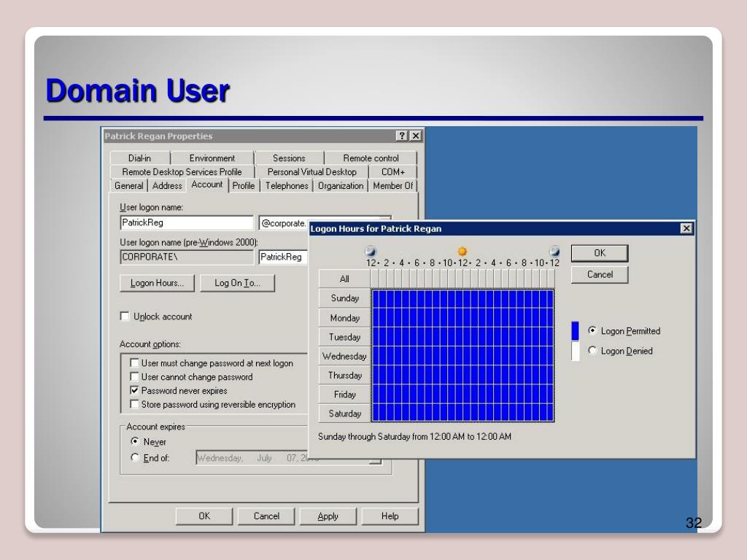
Task: Open the account expiry date picker
Action: (376, 462)
